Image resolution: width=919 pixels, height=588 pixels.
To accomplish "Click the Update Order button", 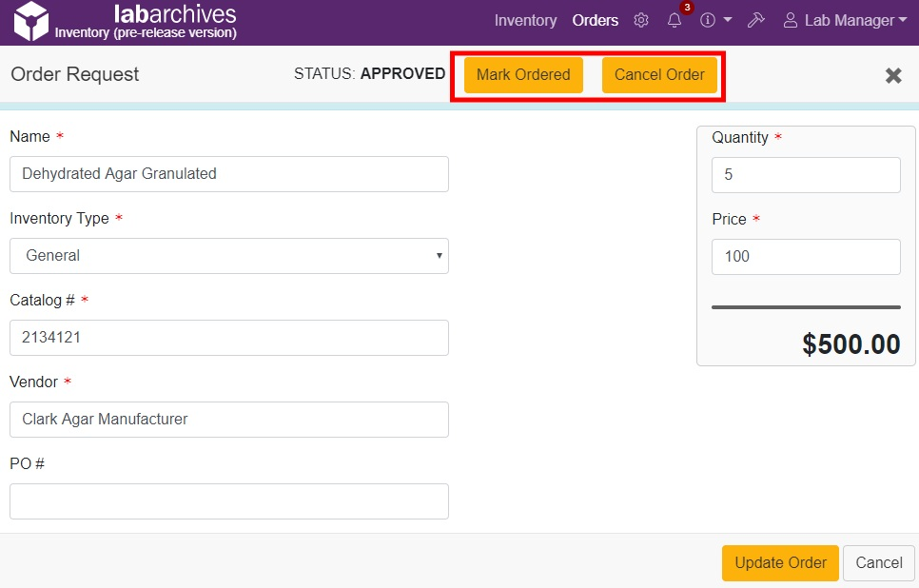I will [x=780, y=562].
